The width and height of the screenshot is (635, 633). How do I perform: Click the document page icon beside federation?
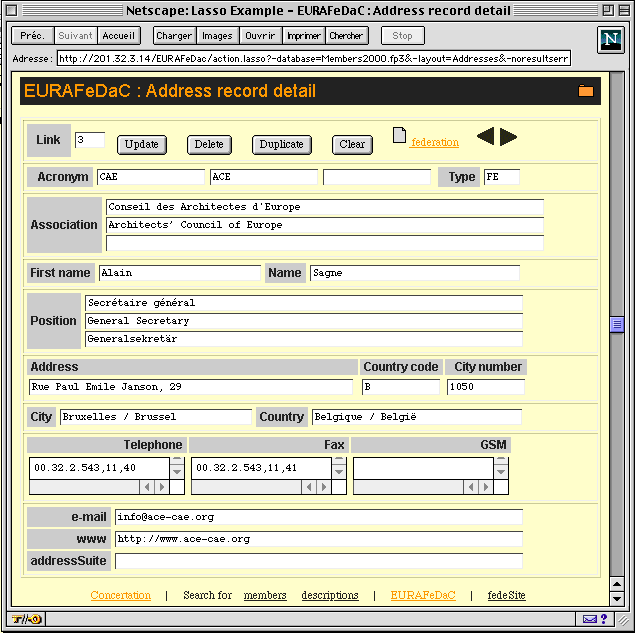tap(399, 135)
